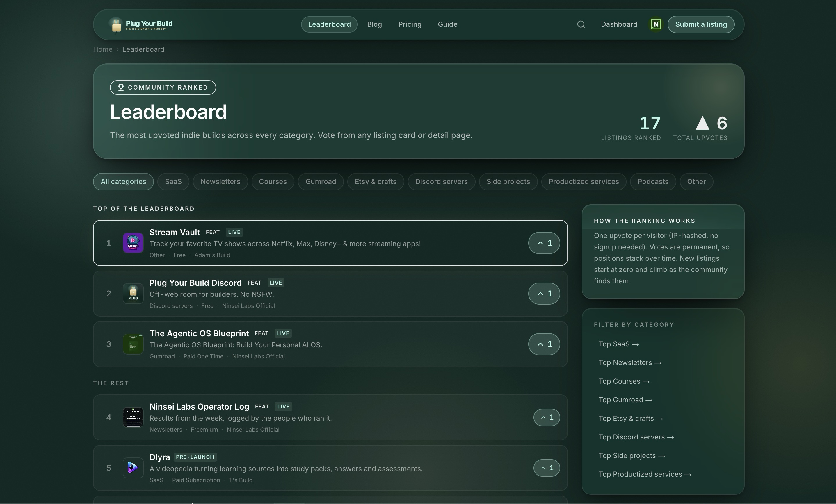Select the Leaderboard nav tab

(329, 24)
